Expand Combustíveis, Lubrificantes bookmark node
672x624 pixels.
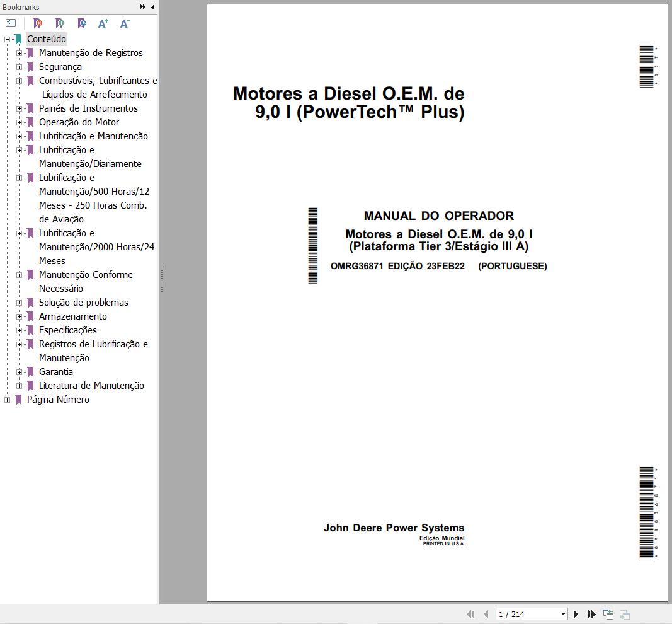coord(19,81)
